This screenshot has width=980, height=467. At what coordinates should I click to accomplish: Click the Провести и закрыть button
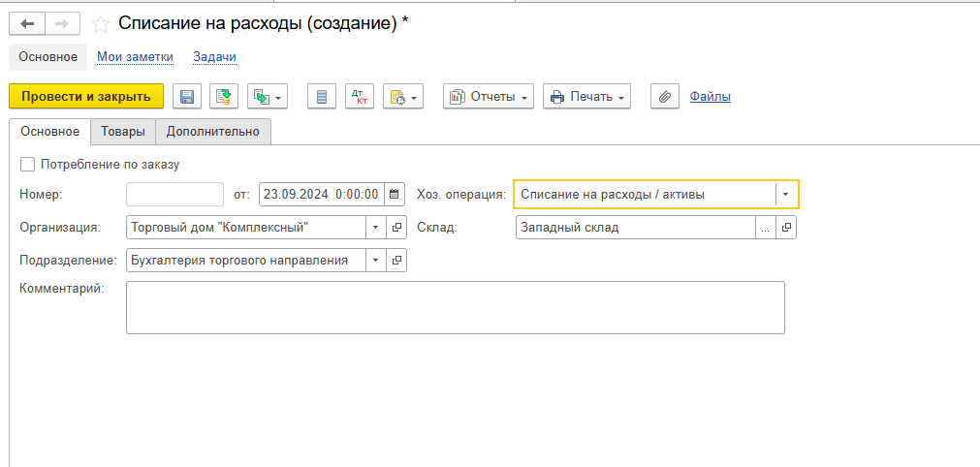(x=86, y=96)
